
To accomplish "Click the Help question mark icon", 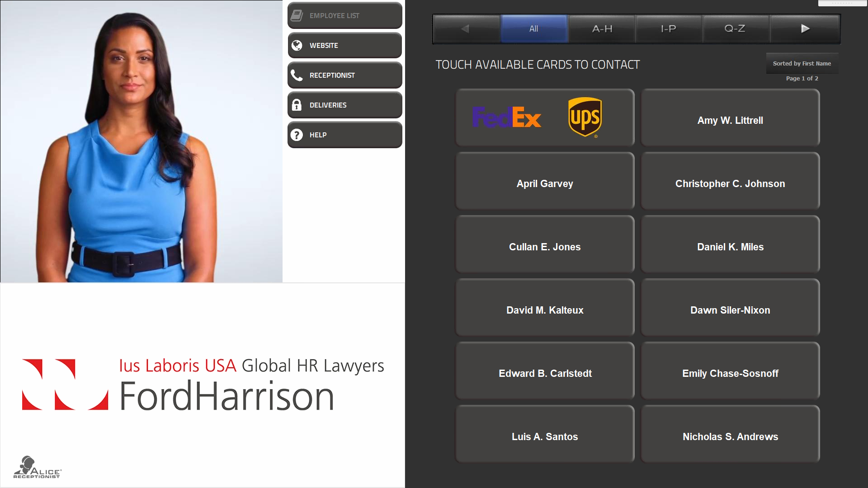I will [x=297, y=135].
